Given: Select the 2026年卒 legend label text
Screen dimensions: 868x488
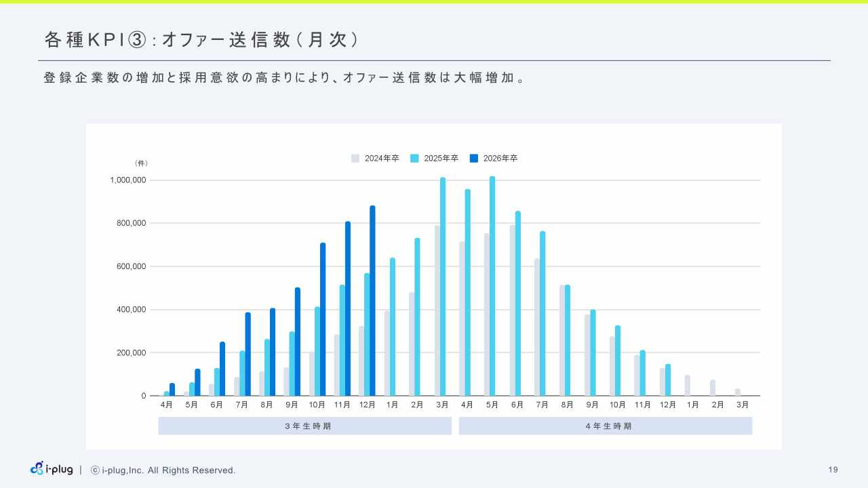Looking at the screenshot, I should pyautogui.click(x=500, y=159).
